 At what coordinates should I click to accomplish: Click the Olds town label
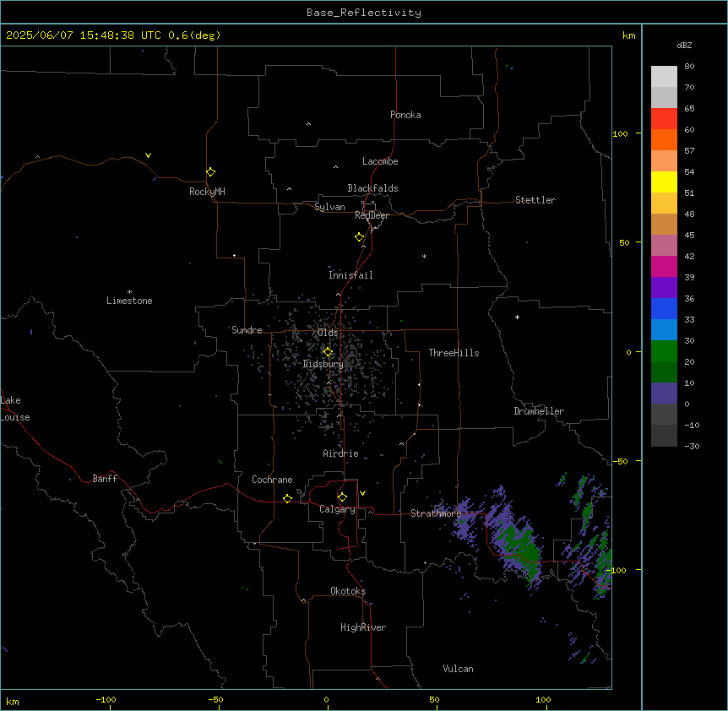(328, 333)
